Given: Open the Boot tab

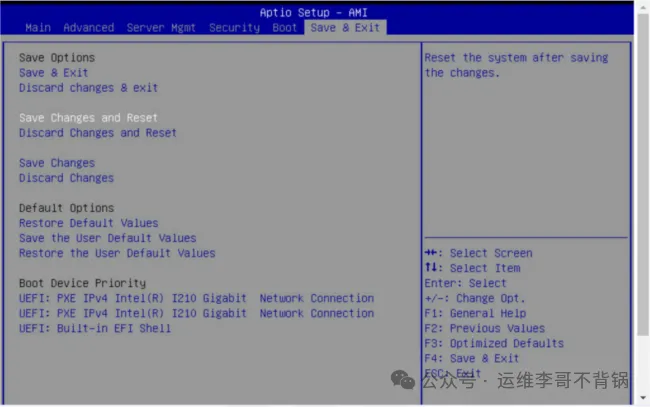Looking at the screenshot, I should pyautogui.click(x=285, y=28).
